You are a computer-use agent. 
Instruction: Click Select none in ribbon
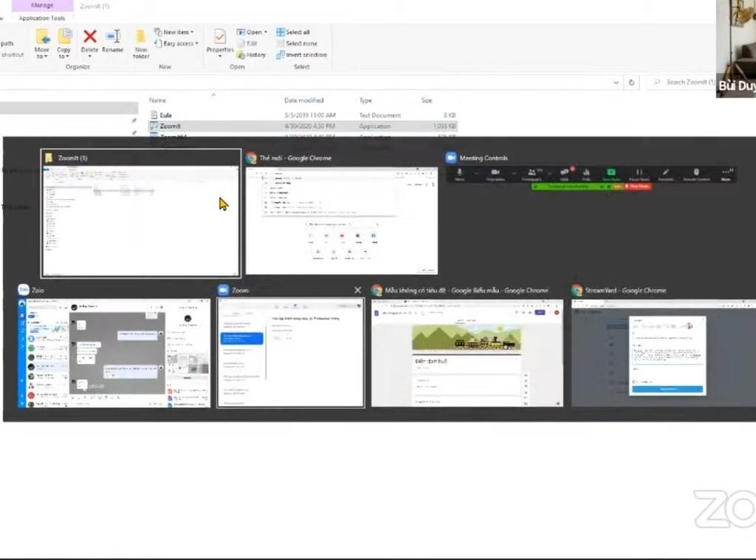coord(297,44)
